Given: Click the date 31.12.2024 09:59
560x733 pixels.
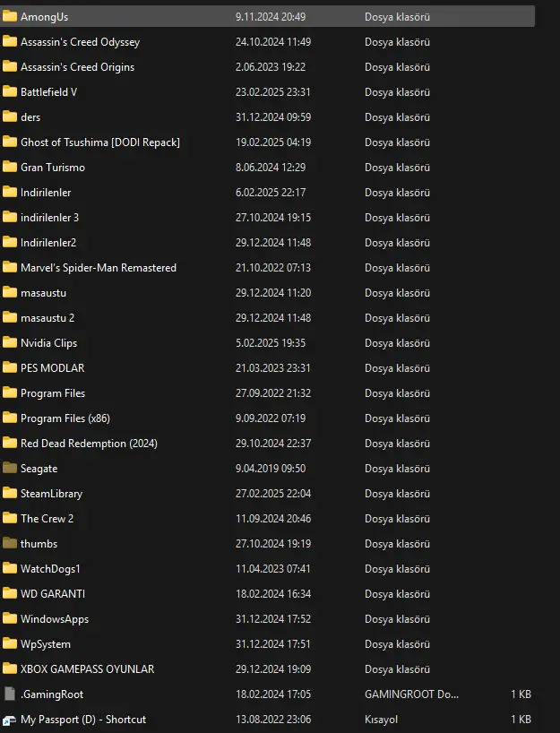Looking at the screenshot, I should pos(273,116).
